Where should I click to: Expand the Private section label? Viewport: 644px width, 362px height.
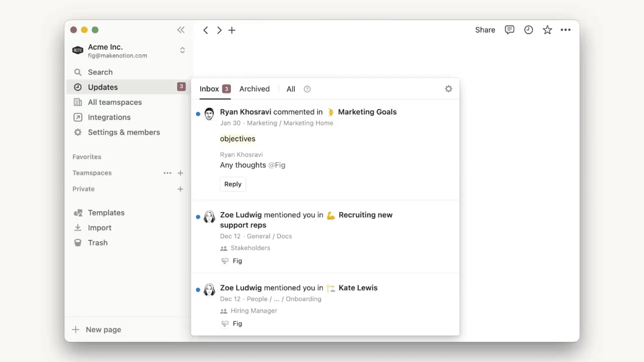[84, 189]
